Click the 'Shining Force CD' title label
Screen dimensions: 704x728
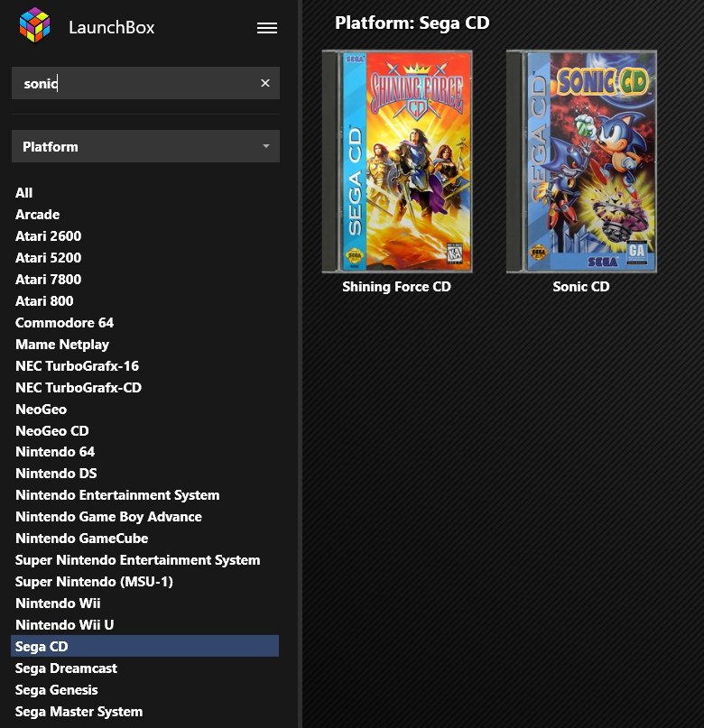point(396,287)
